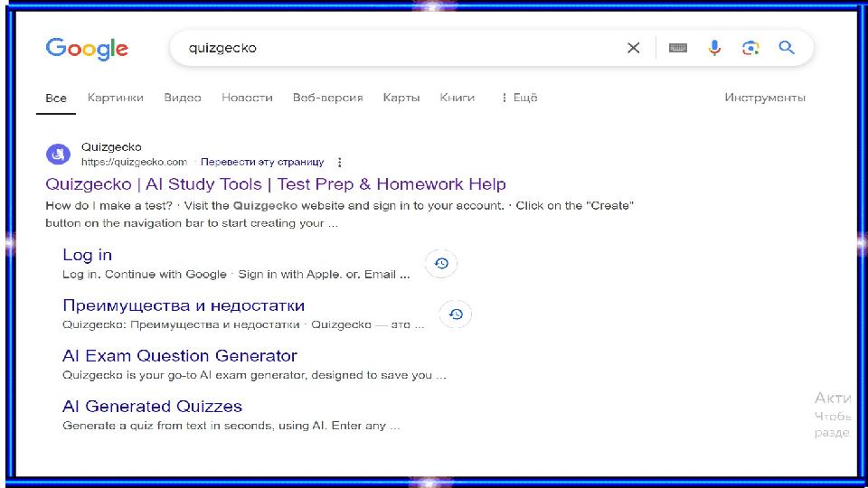Screen dimensions: 868x488
Task: Click the search input containing quizgecko
Action: pyautogui.click(x=404, y=48)
